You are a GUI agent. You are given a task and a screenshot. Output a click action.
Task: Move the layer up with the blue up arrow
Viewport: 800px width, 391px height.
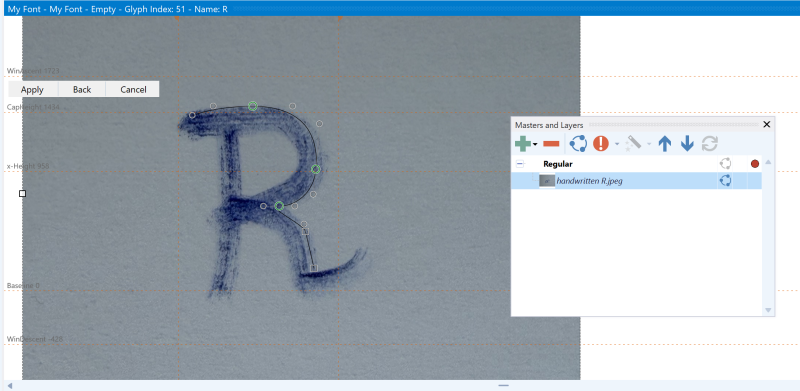(x=664, y=144)
